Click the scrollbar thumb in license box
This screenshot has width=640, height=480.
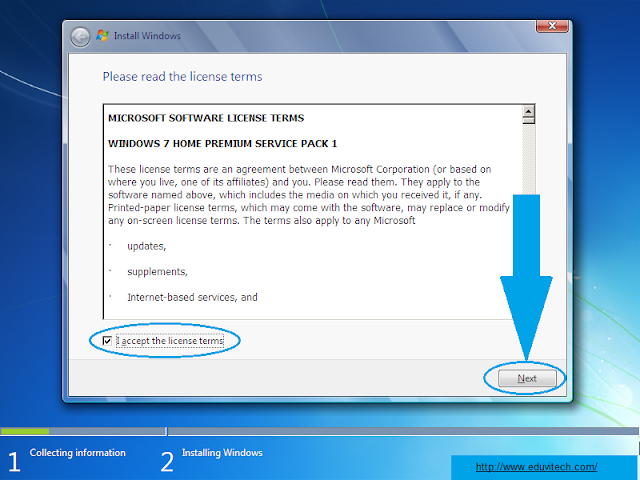click(x=529, y=120)
